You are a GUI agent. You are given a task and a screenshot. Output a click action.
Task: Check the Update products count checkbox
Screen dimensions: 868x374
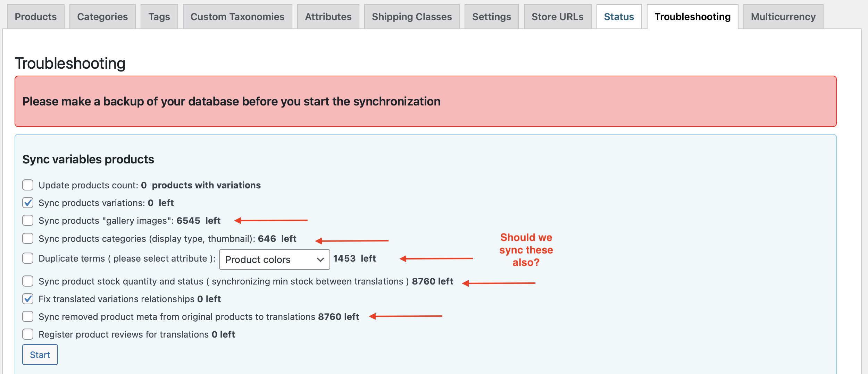coord(28,185)
